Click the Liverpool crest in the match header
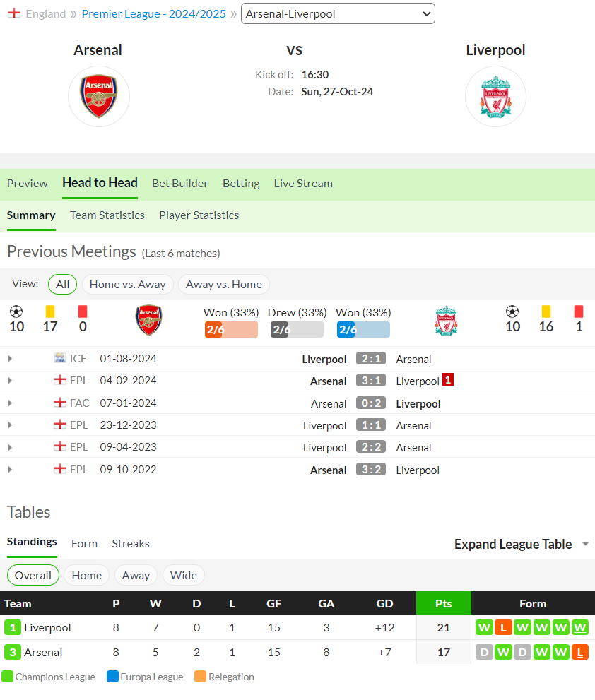 [495, 97]
